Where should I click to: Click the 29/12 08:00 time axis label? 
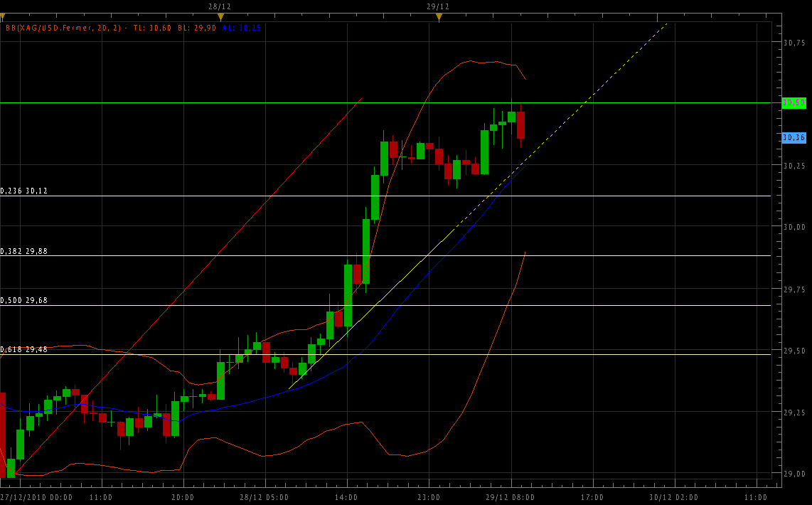click(x=511, y=497)
